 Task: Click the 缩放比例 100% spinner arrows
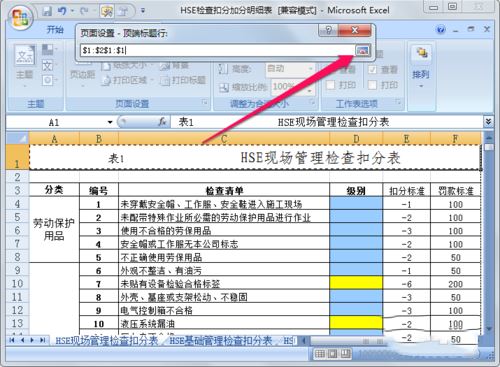tap(309, 87)
